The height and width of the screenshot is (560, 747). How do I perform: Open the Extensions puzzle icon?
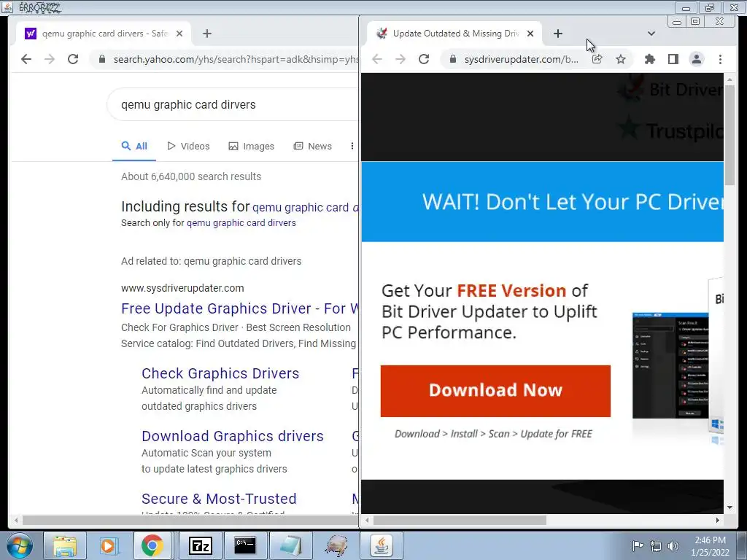coord(649,59)
